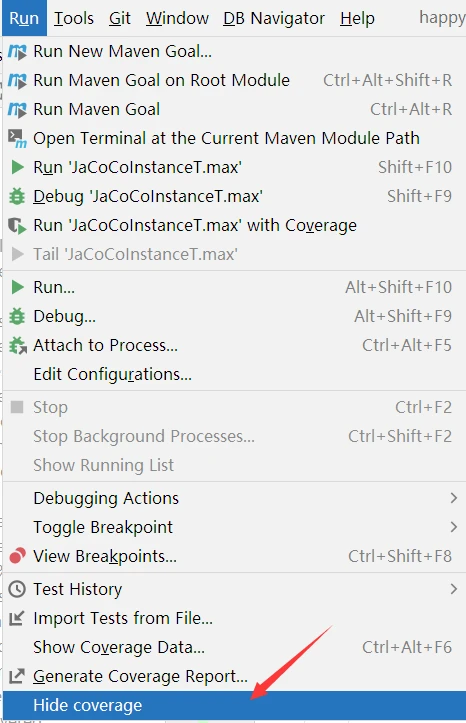Select Show Coverage Data...
The image size is (466, 723).
coord(119,647)
